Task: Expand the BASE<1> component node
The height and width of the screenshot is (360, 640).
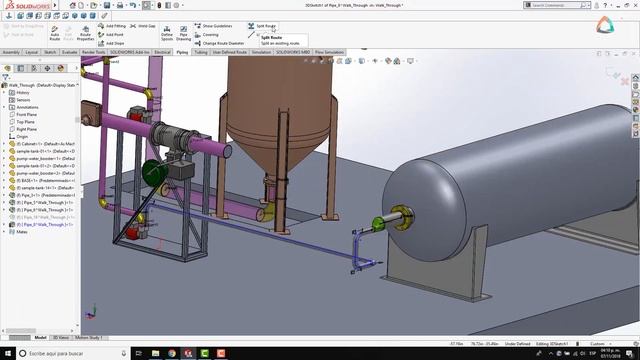Action: click(x=4, y=180)
